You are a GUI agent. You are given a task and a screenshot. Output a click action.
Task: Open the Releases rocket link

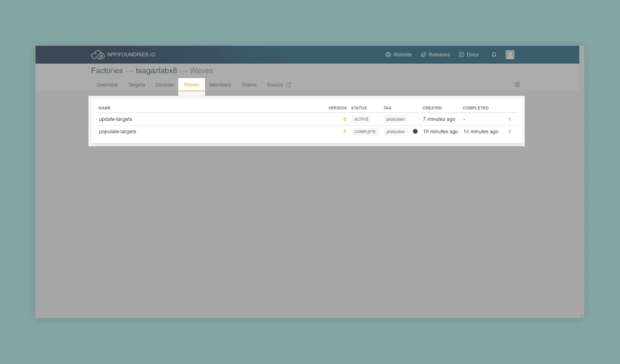[435, 55]
